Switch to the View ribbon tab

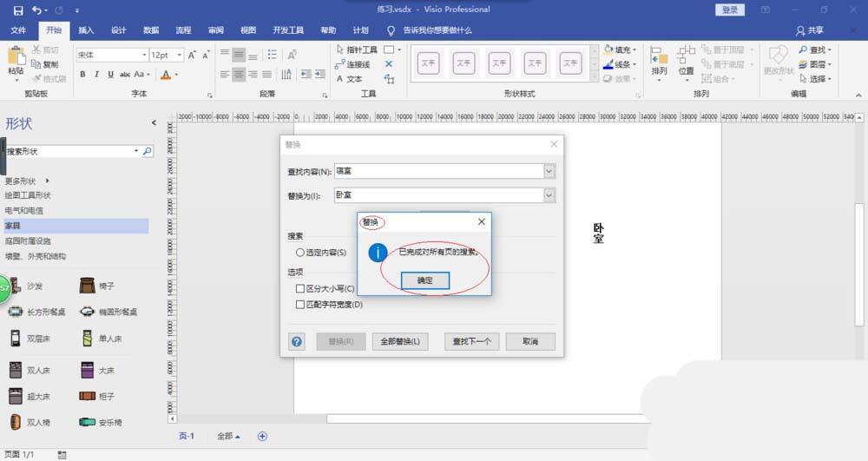(x=248, y=30)
